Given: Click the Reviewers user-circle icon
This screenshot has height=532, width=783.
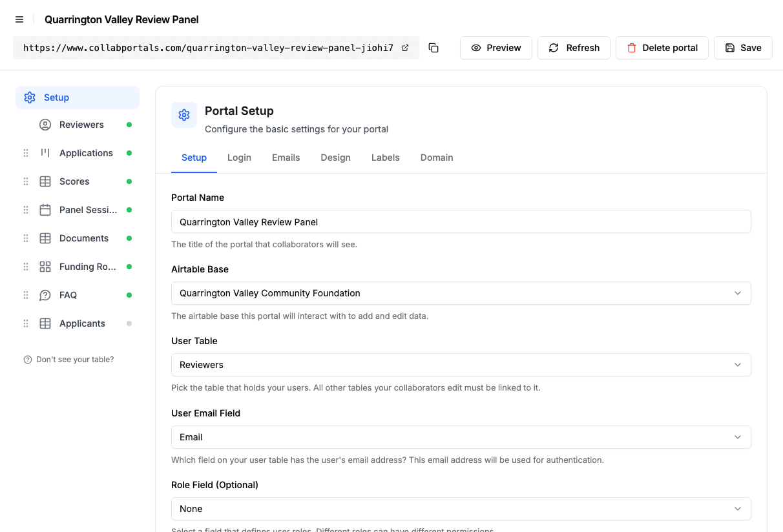Looking at the screenshot, I should click(45, 125).
